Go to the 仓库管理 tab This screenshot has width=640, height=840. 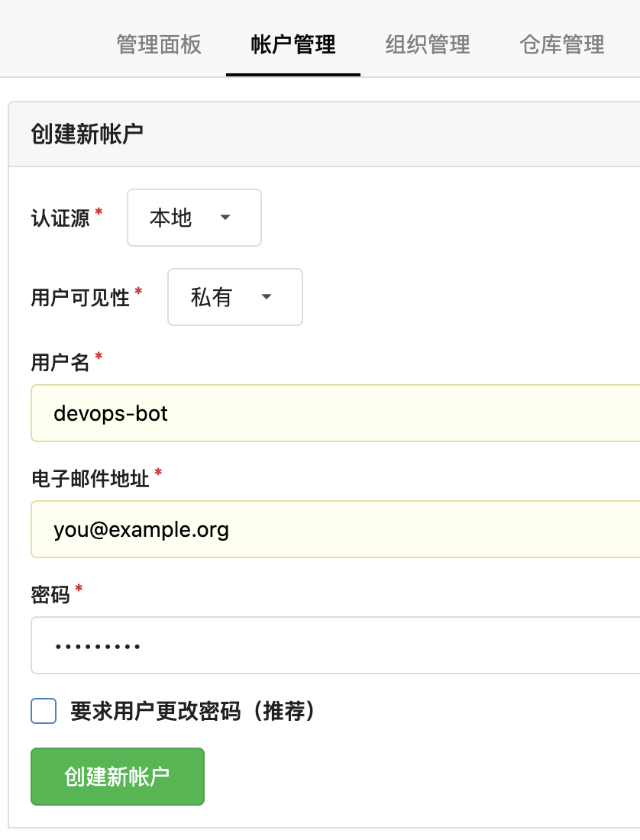click(x=562, y=44)
